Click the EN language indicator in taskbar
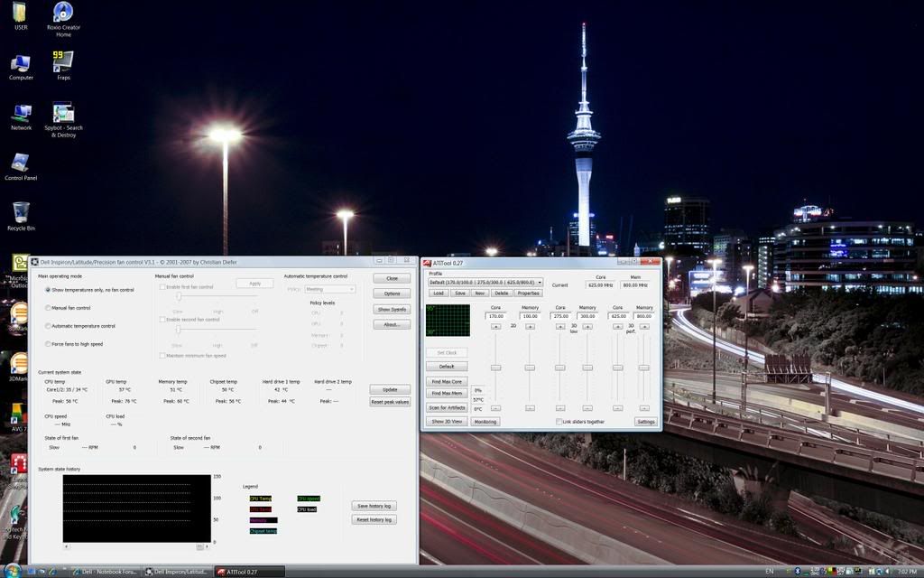Screen dimensions: 924x578 [x=769, y=572]
